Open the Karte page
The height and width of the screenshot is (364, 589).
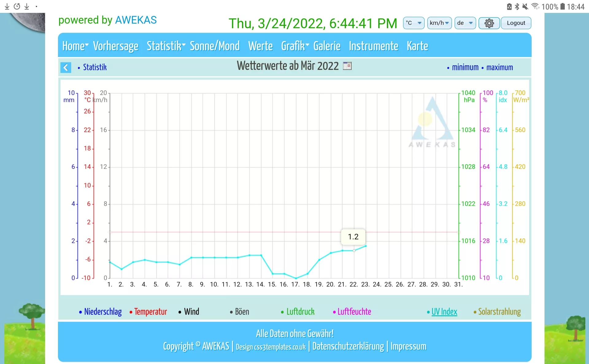pyautogui.click(x=417, y=46)
